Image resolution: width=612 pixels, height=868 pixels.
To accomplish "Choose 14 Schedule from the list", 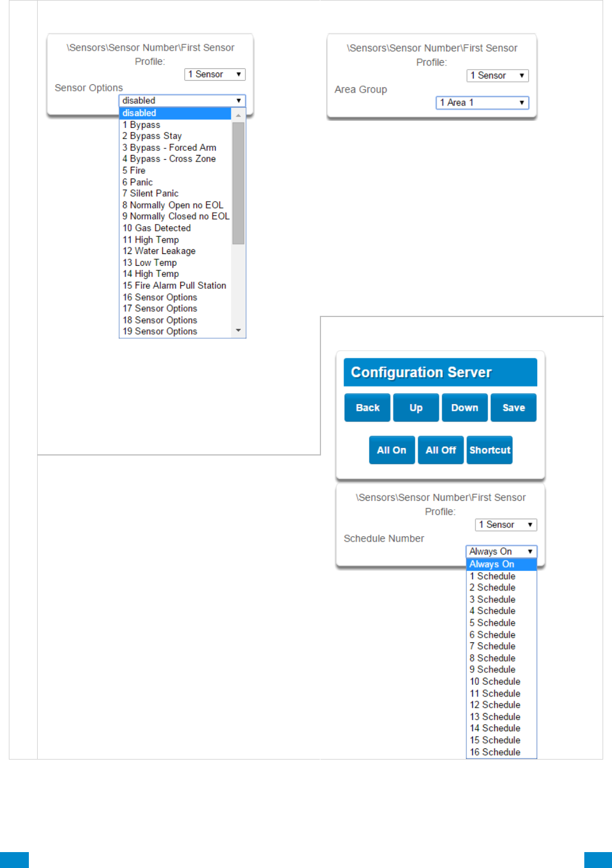I will pyautogui.click(x=501, y=728).
